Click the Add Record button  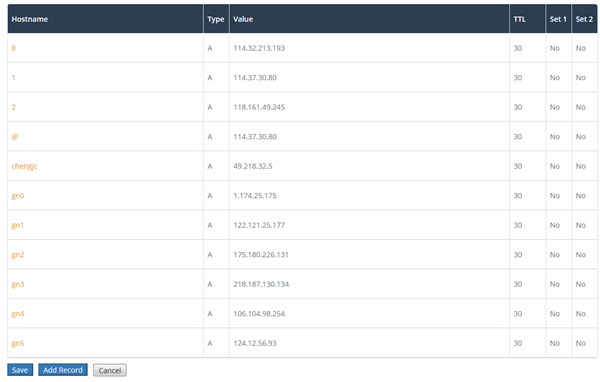click(x=63, y=370)
